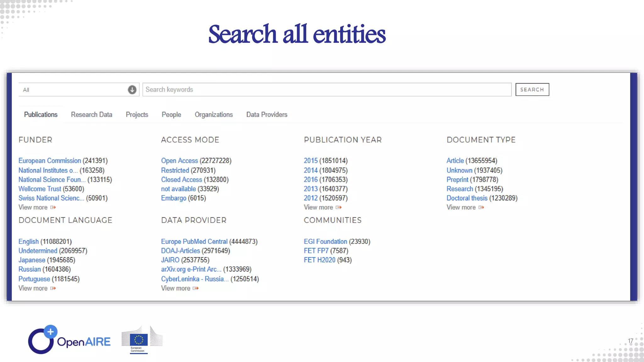Select Doctoral thesis document type
Screen dimensions: 644x362
(467, 198)
